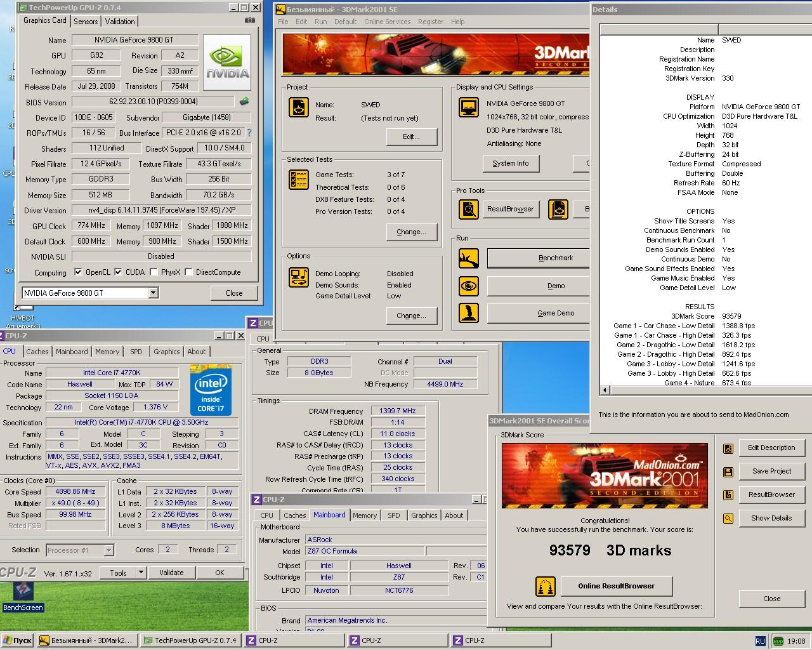The height and width of the screenshot is (650, 812).
Task: Open the Processor #1 selection dropdown
Action: point(108,550)
